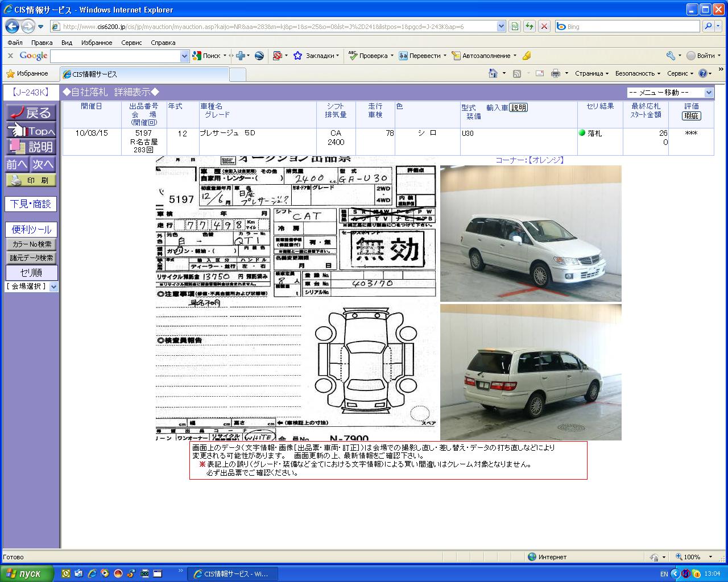Open a new blank tab
The width and height of the screenshot is (728, 582).
tap(238, 74)
